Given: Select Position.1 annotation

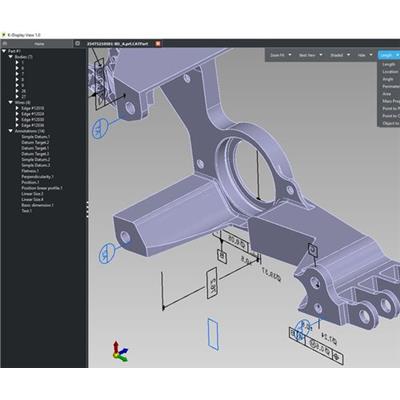Looking at the screenshot, I should [30, 182].
